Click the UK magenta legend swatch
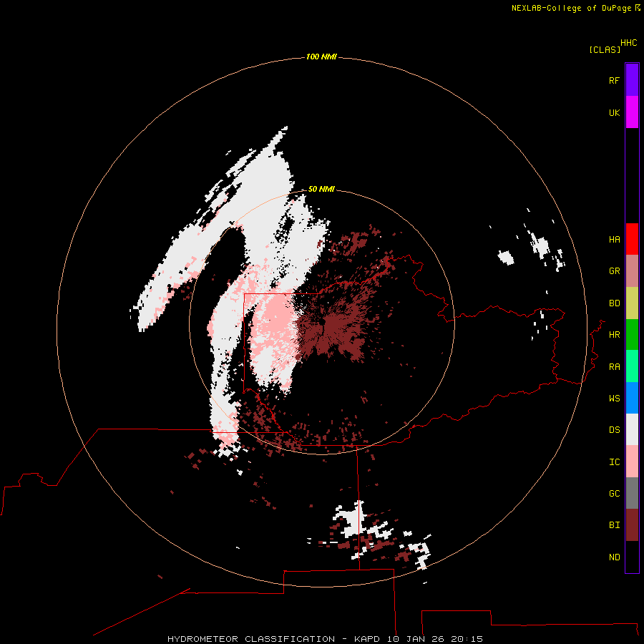 [632, 112]
